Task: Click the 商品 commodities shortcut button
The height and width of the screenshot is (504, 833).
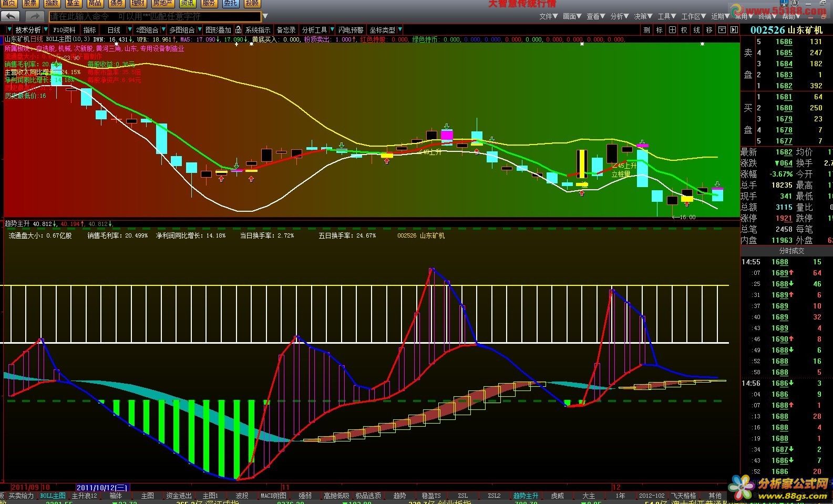Action: pos(95,3)
